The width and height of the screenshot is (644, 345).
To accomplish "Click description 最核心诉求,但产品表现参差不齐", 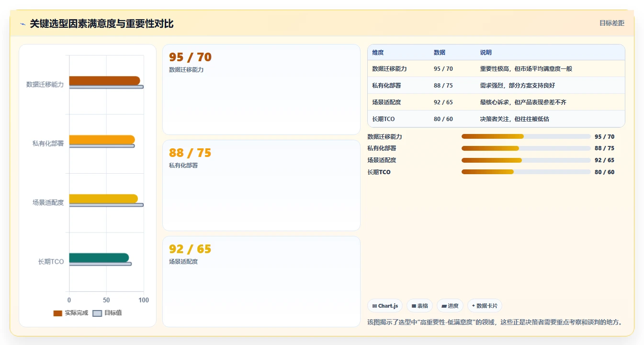I will coord(523,102).
